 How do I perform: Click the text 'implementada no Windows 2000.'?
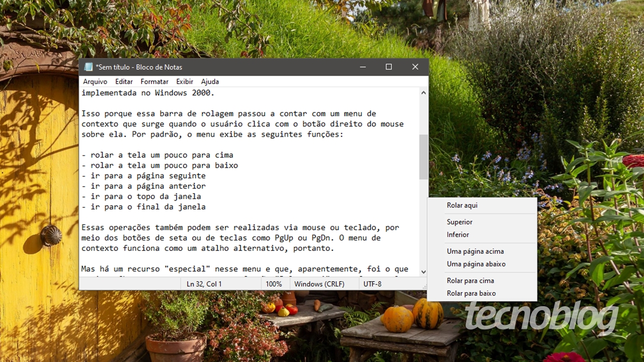click(x=148, y=93)
